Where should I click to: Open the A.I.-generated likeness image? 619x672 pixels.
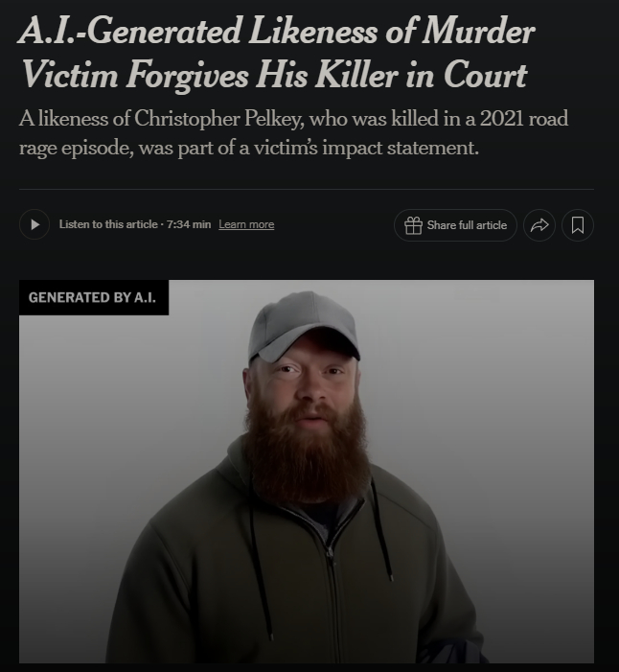307,472
